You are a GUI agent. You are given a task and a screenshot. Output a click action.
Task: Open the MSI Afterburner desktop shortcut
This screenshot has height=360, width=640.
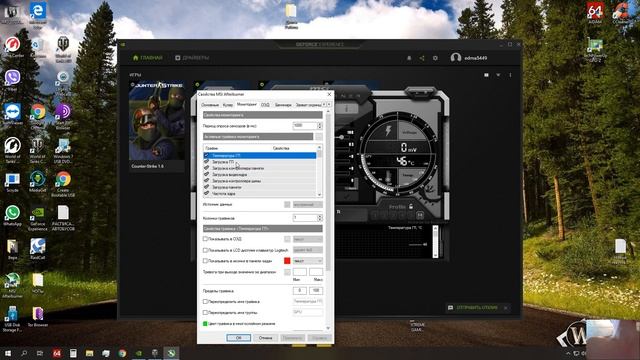point(13,285)
